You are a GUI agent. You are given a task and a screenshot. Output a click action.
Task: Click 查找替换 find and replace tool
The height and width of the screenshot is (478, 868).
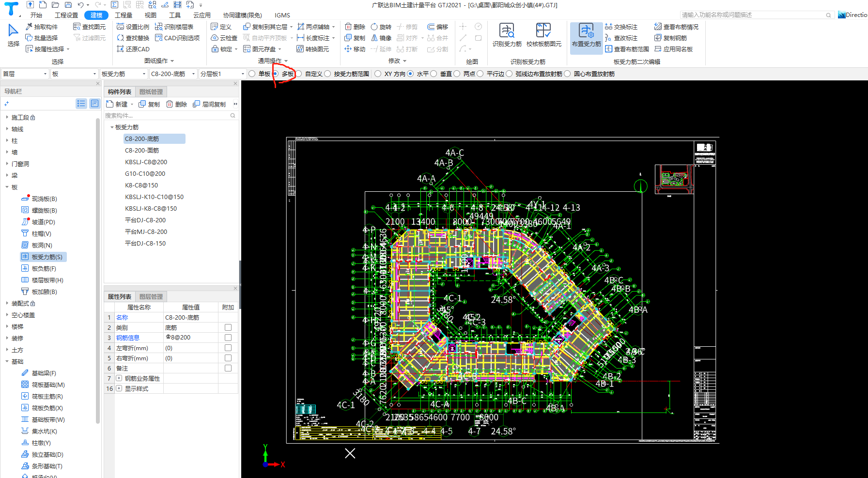pos(133,38)
